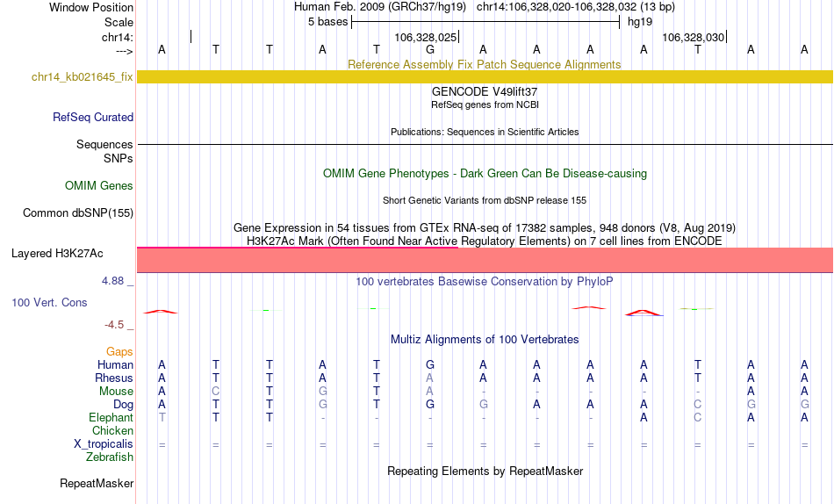834x504 pixels.
Task: Click the RepeatMasker track label
Action: pos(97,483)
